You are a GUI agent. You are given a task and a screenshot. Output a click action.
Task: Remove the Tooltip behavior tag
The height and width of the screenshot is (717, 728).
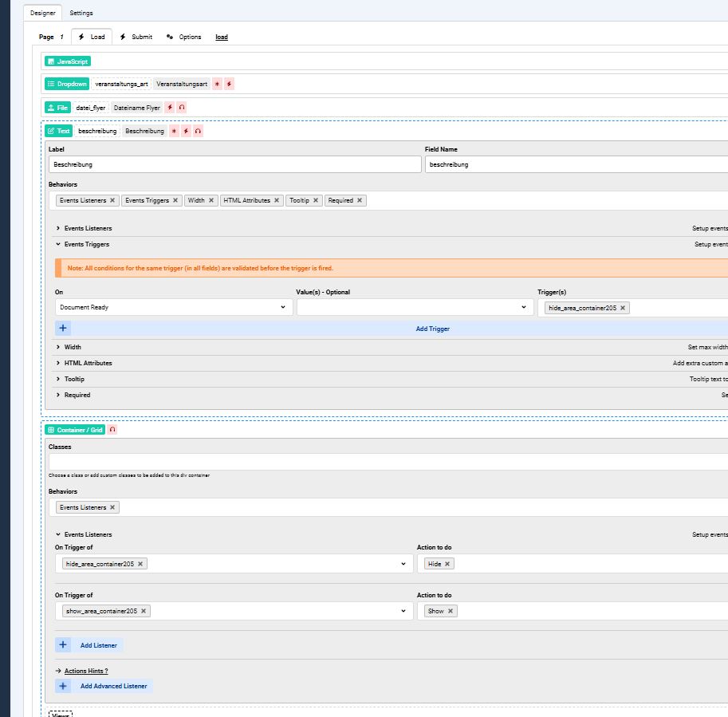(316, 201)
